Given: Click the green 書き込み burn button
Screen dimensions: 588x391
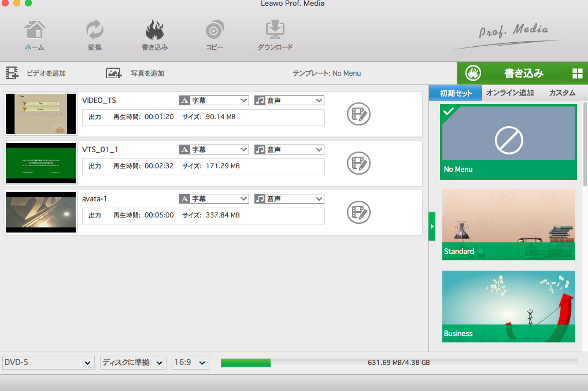Looking at the screenshot, I should [x=512, y=73].
